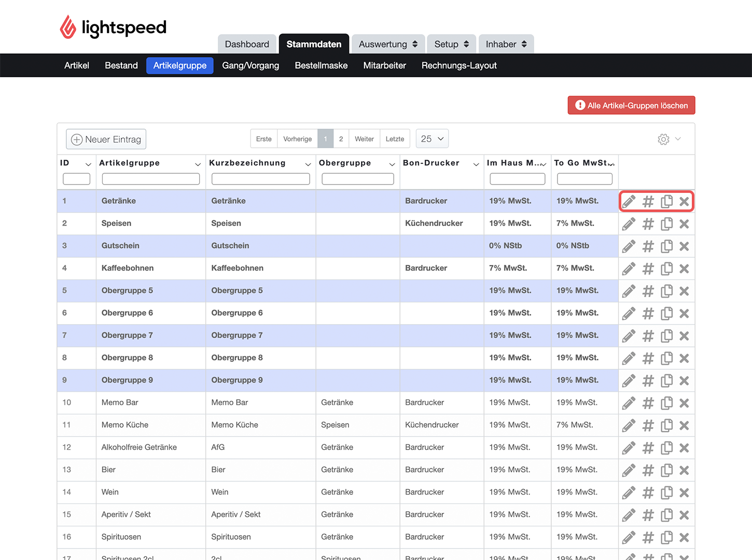This screenshot has width=752, height=560.
Task: Open the page size dropdown showing 25
Action: coord(432,139)
